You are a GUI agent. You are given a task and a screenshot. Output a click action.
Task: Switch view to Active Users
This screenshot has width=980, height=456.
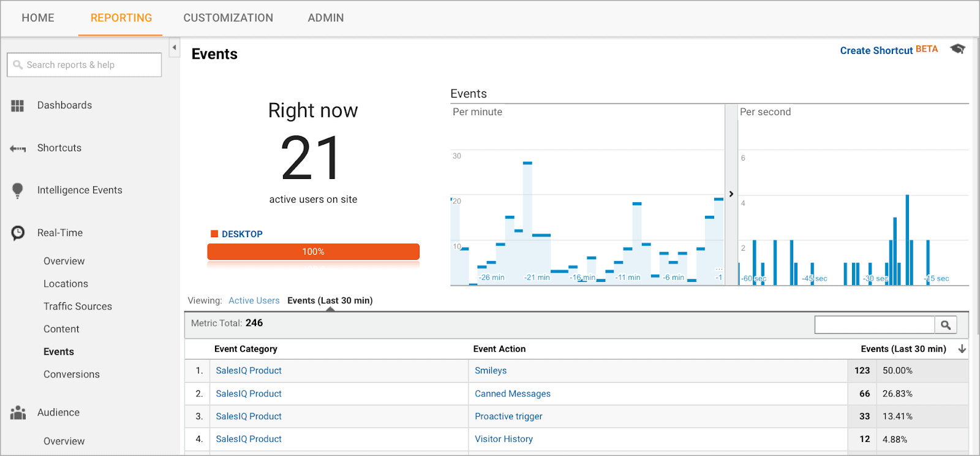(254, 300)
